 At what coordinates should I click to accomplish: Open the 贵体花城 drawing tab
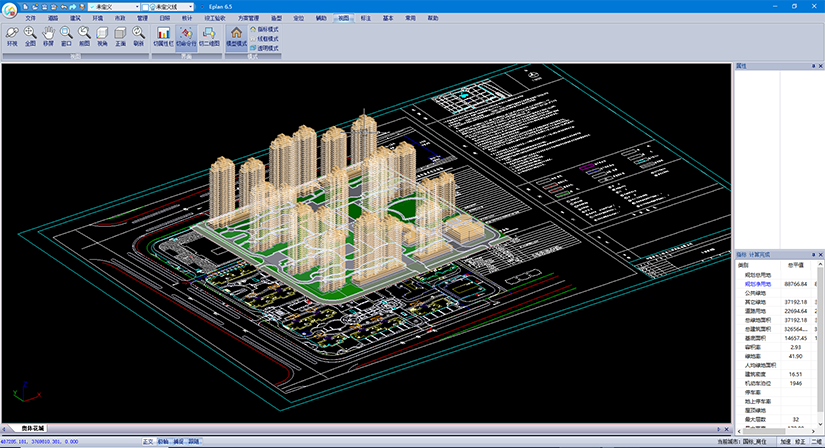(34, 428)
